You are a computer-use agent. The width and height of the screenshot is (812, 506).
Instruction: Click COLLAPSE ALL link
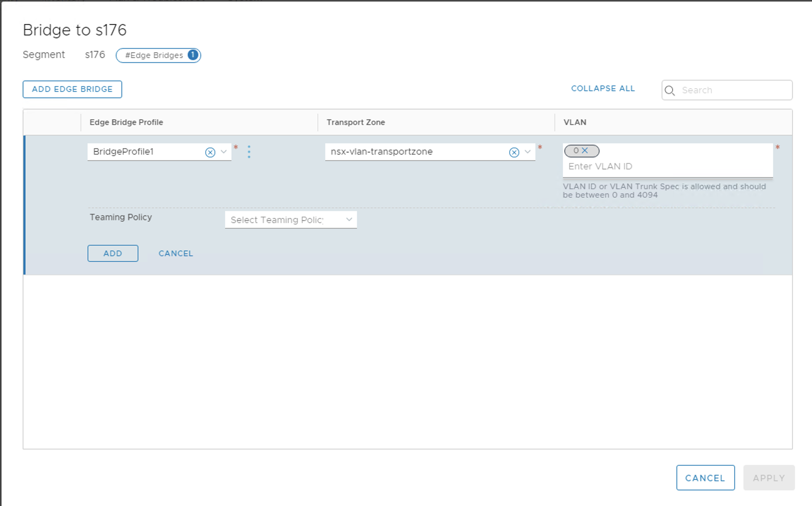(603, 89)
